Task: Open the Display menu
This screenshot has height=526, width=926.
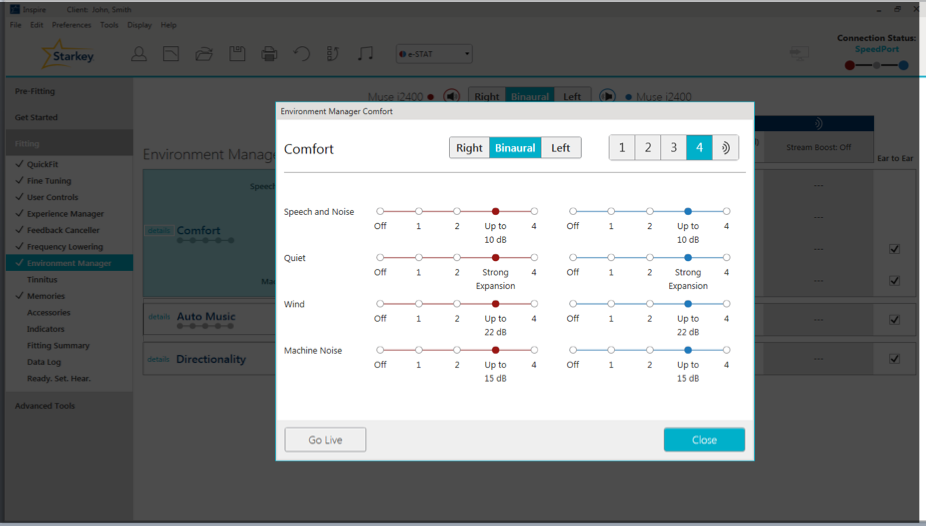Action: 139,25
